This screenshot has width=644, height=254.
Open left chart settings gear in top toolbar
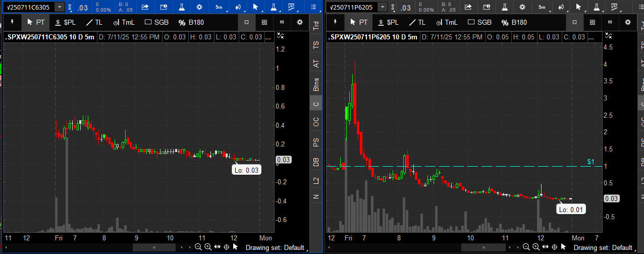click(199, 7)
